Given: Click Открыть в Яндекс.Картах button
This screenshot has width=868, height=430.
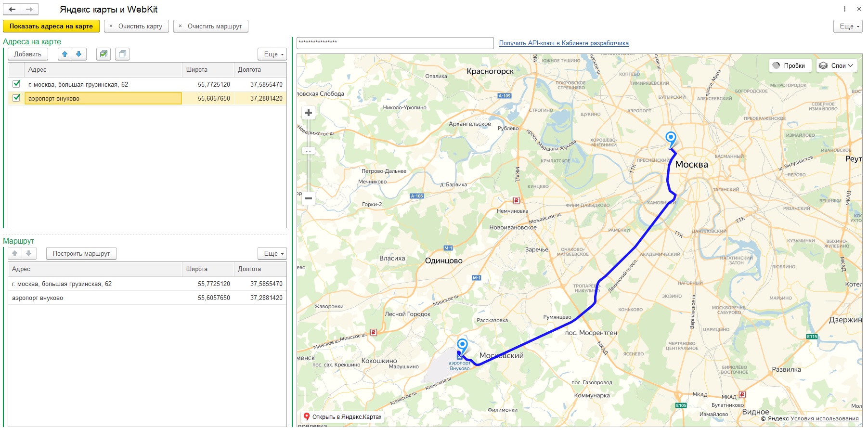Looking at the screenshot, I should (342, 417).
